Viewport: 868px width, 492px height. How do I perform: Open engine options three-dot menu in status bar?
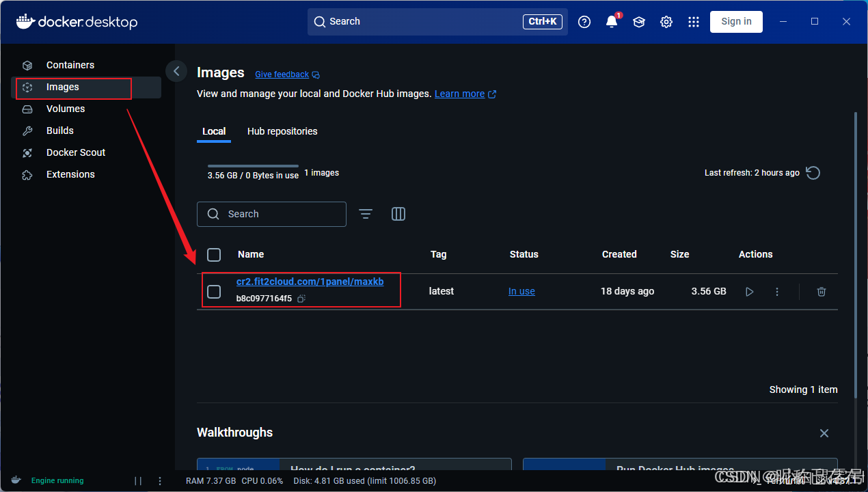pyautogui.click(x=160, y=481)
